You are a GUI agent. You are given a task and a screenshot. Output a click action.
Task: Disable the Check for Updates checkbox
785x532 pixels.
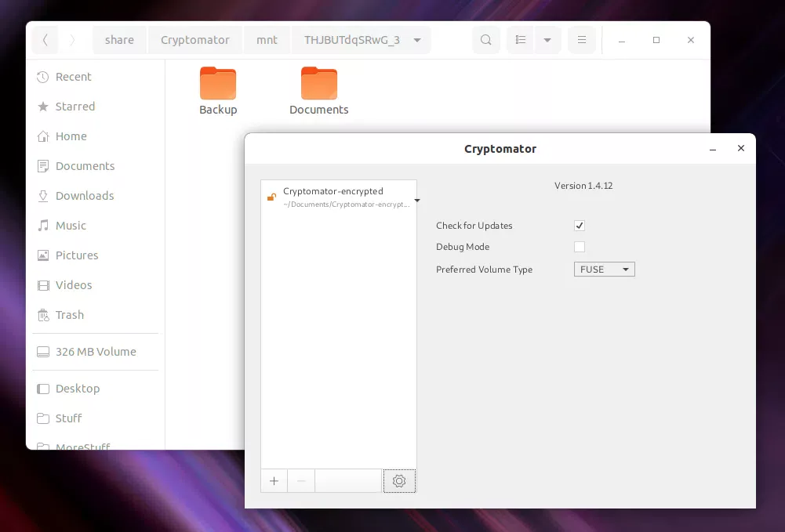point(580,226)
